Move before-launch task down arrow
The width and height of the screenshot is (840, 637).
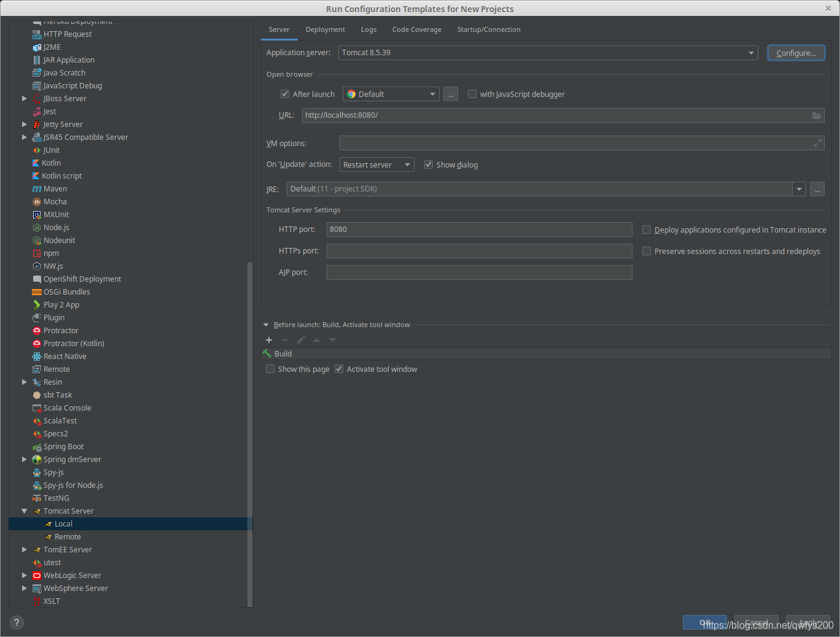coord(333,340)
